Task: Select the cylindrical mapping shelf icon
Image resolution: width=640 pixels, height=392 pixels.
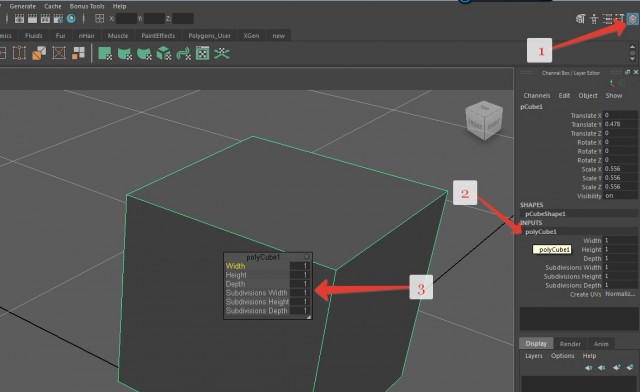Action: click(124, 53)
